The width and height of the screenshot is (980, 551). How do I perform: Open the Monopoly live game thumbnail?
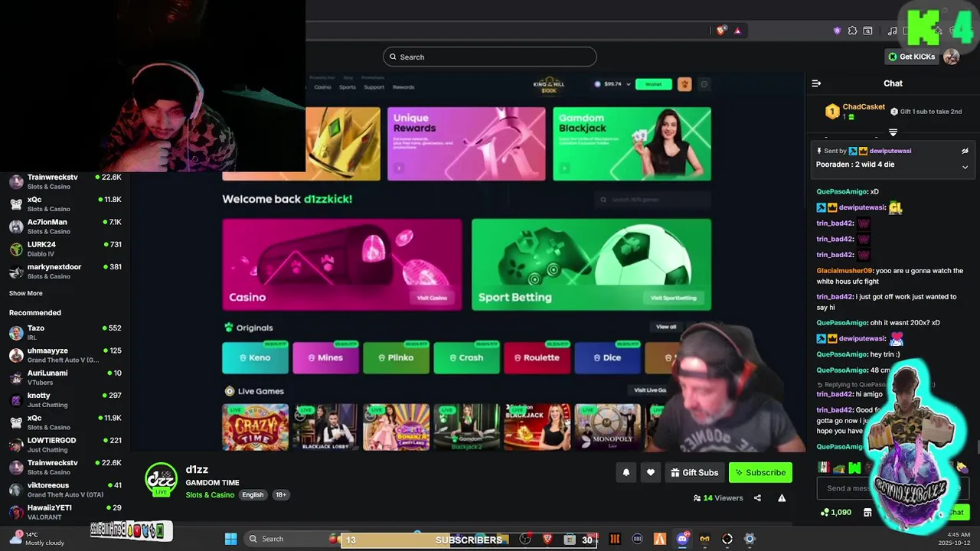(608, 427)
